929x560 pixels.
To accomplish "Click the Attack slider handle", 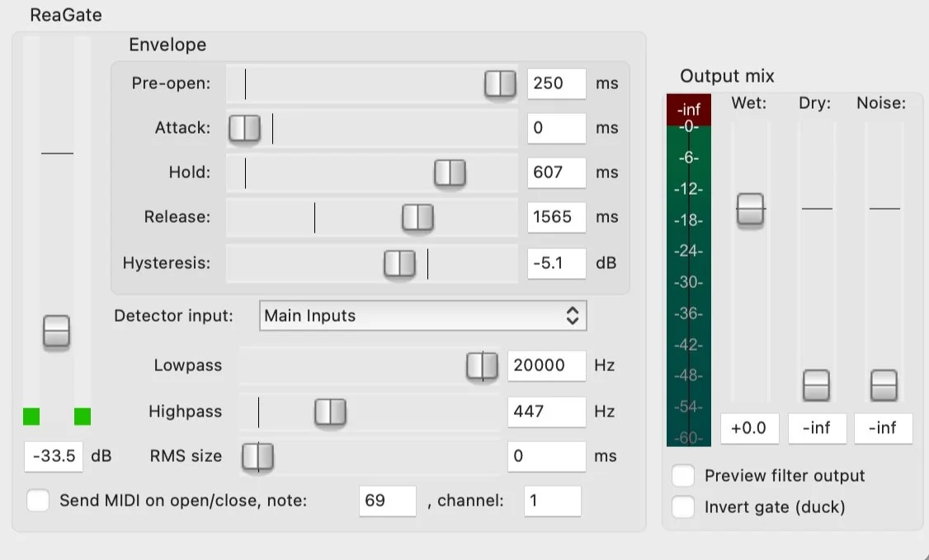I will pos(245,128).
